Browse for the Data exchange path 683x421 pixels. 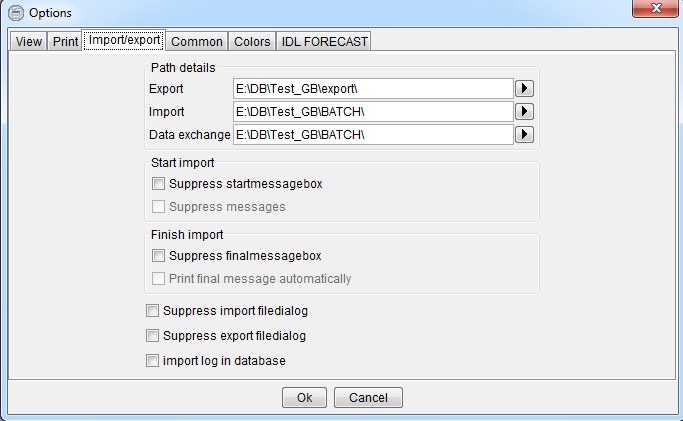pos(524,134)
